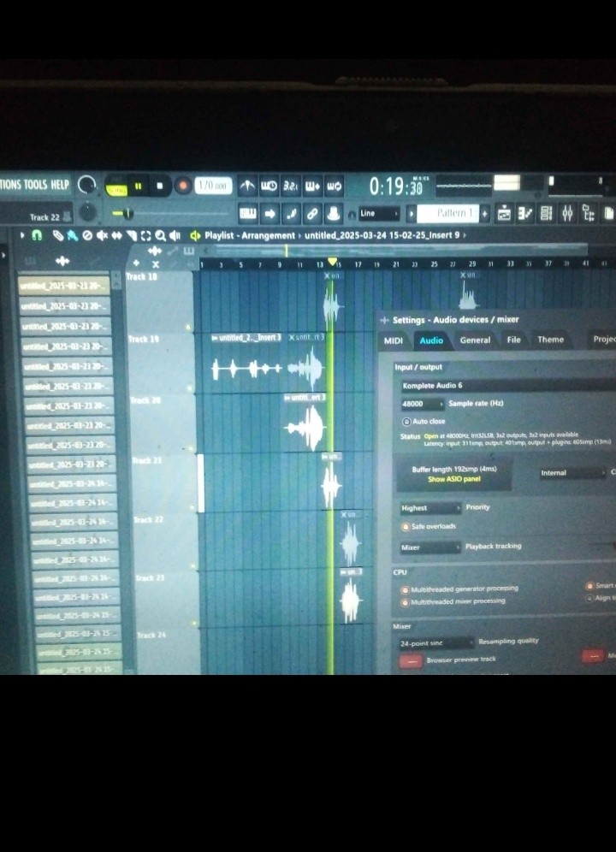Toggle loop recording icon
Screen dimensions: 616x852
pyautogui.click(x=334, y=186)
